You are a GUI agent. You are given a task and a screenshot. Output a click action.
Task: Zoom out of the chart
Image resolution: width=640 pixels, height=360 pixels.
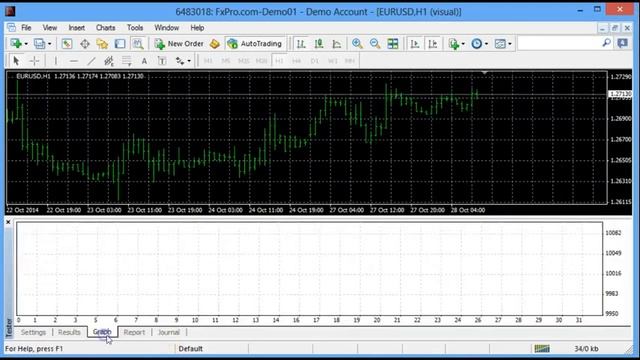[375, 44]
